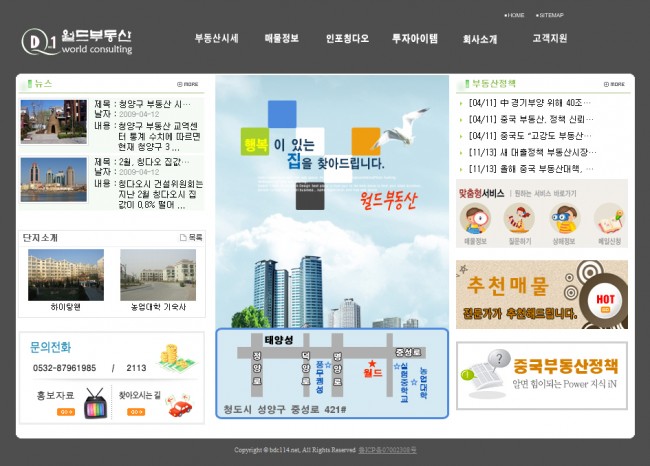650x466 pixels.
Task: Click the ICP registration link in footer
Action: [x=387, y=450]
